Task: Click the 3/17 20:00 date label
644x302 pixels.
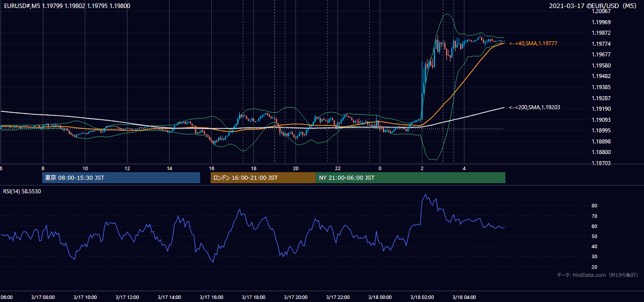Action: click(296, 297)
